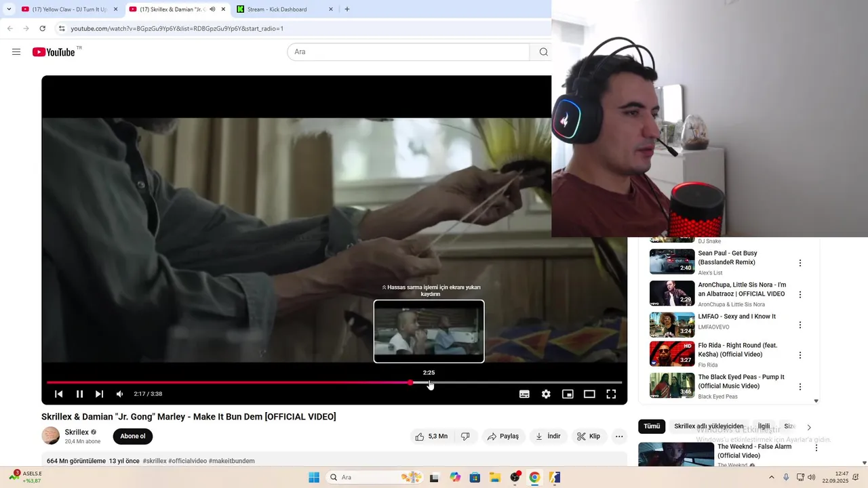
Task: Click the seek preview thumbnail
Action: coord(429,331)
